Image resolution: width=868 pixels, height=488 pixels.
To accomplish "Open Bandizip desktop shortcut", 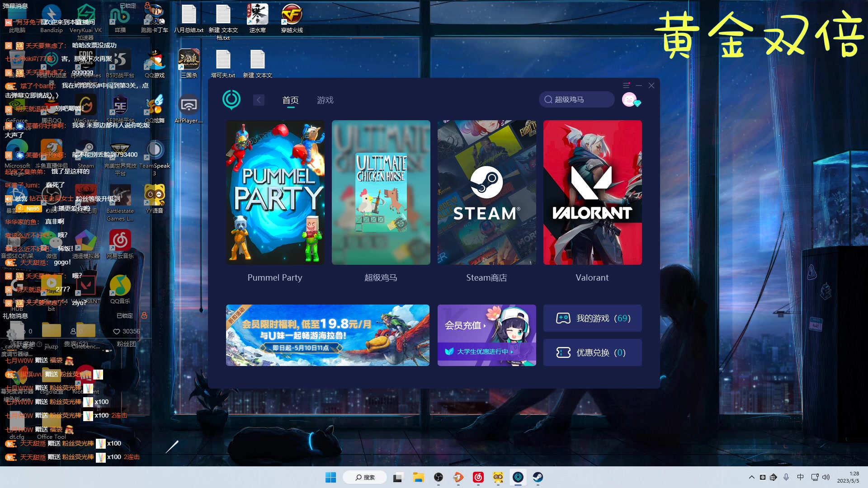I will coord(52,19).
